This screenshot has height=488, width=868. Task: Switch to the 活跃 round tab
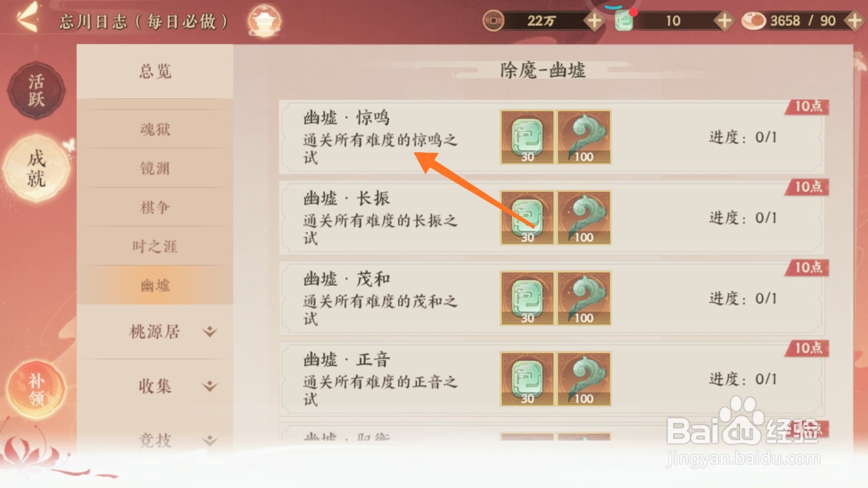[36, 91]
